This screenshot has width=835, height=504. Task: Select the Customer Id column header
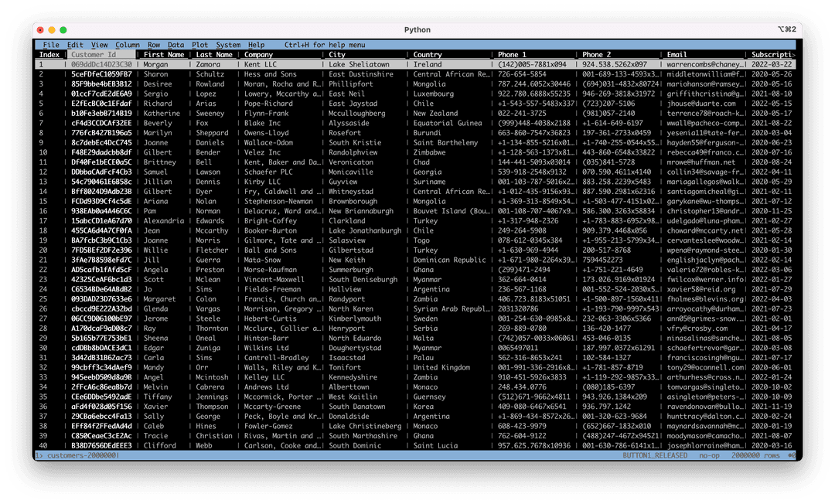(101, 54)
